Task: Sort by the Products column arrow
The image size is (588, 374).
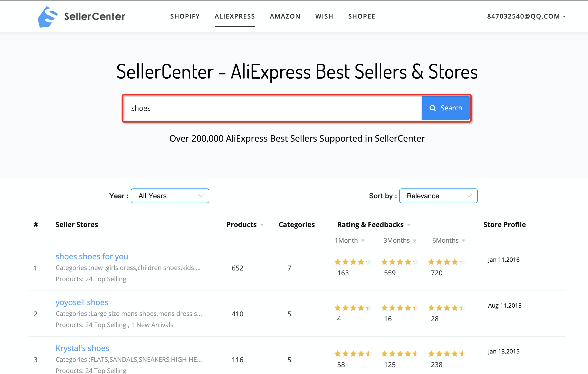Action: click(262, 225)
